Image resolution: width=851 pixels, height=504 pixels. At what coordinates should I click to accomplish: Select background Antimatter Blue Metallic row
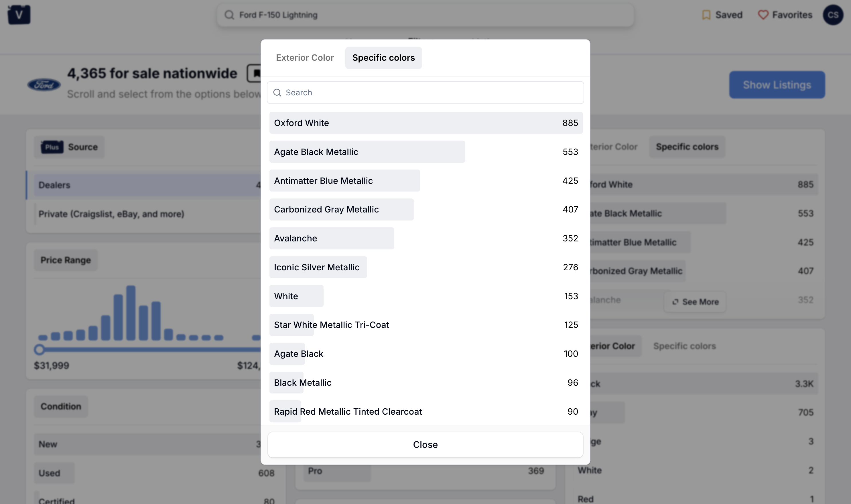(704, 242)
